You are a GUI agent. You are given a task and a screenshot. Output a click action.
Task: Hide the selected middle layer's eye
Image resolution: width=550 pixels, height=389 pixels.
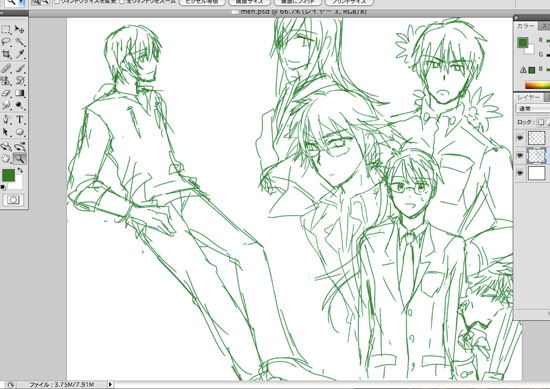click(x=520, y=155)
